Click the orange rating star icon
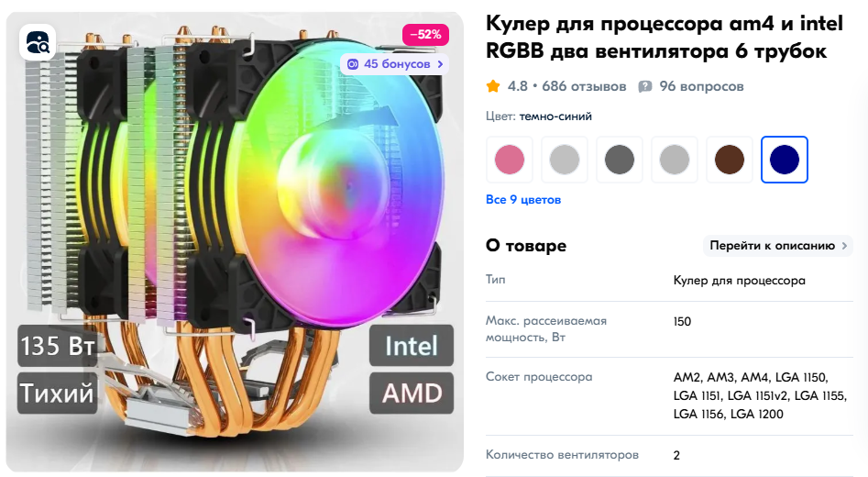 pyautogui.click(x=493, y=86)
